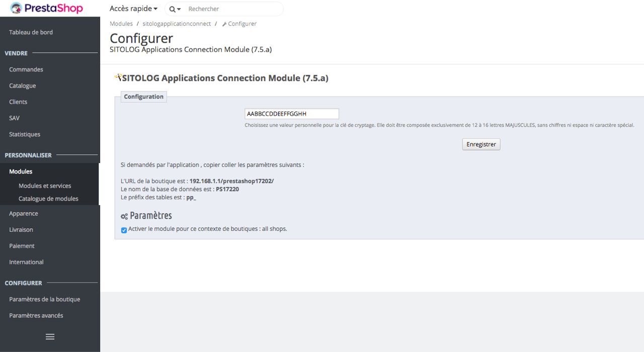Click the sitologapplicationconnect breadcrumb link
Viewport: 644px width, 352px height.
pyautogui.click(x=177, y=24)
